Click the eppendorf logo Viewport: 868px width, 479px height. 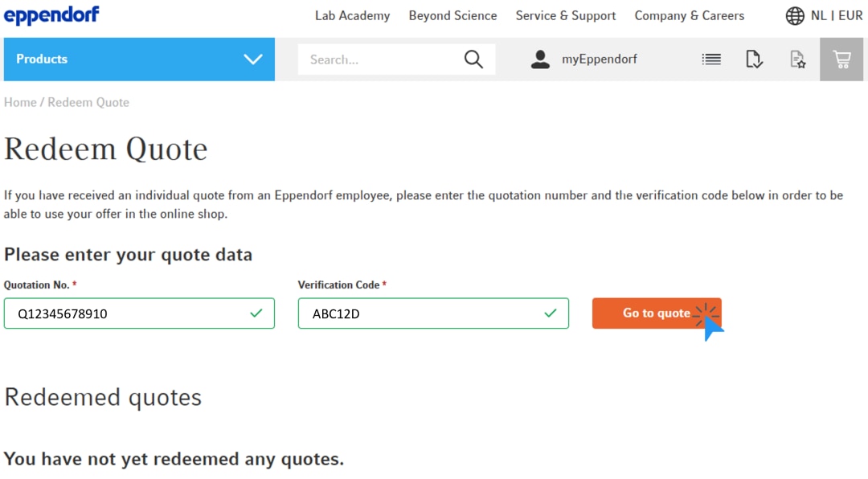pos(52,15)
